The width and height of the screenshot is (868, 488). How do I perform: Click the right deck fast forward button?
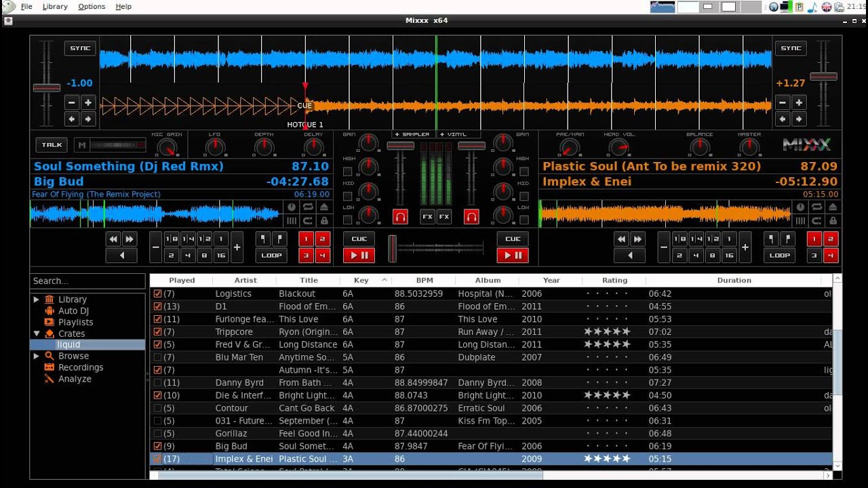point(638,239)
